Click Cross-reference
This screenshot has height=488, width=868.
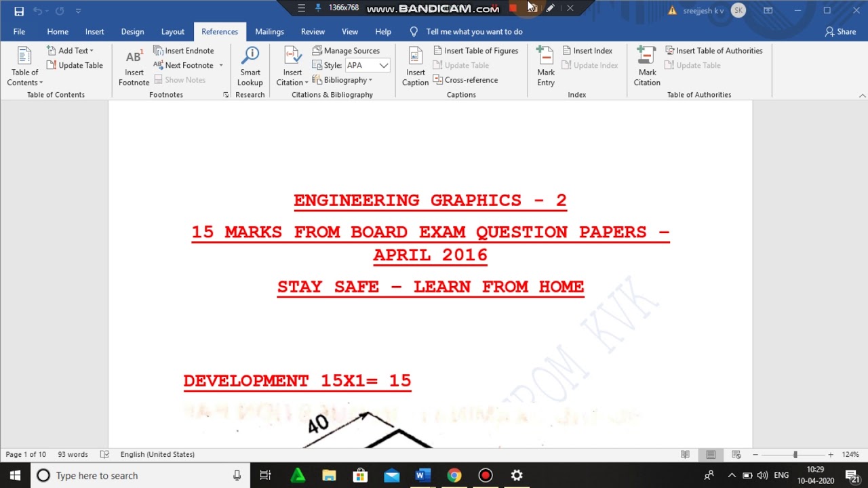point(465,80)
